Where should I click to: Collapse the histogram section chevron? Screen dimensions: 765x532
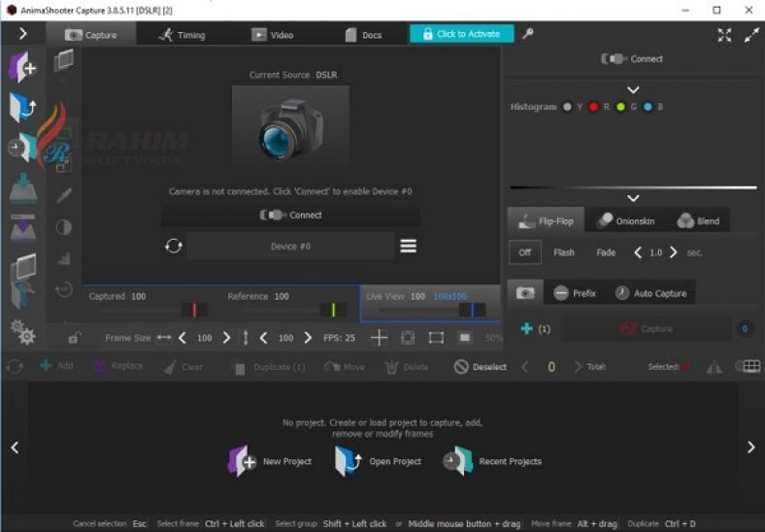pyautogui.click(x=633, y=90)
